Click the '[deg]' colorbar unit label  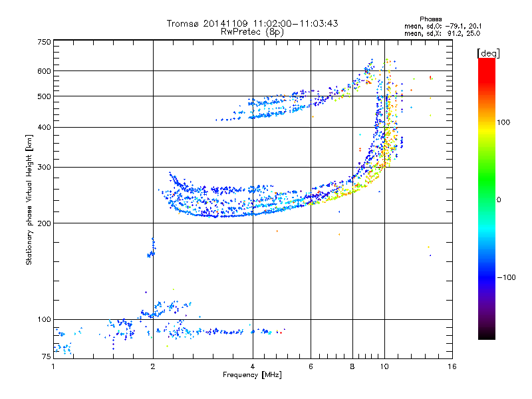pyautogui.click(x=488, y=53)
